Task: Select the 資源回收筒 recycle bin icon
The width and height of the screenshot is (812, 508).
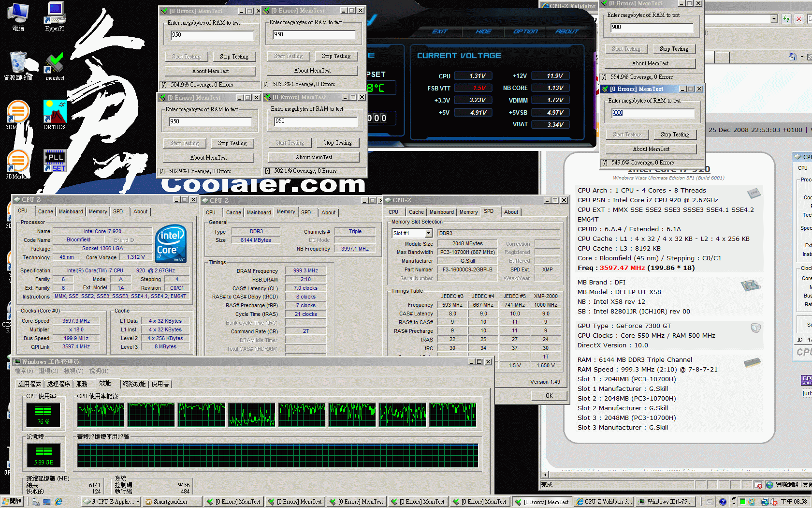Action: [18, 66]
